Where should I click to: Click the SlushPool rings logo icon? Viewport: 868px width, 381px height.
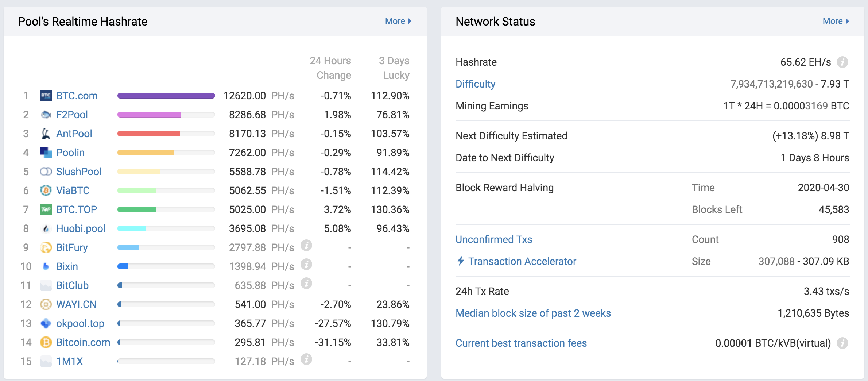point(46,172)
